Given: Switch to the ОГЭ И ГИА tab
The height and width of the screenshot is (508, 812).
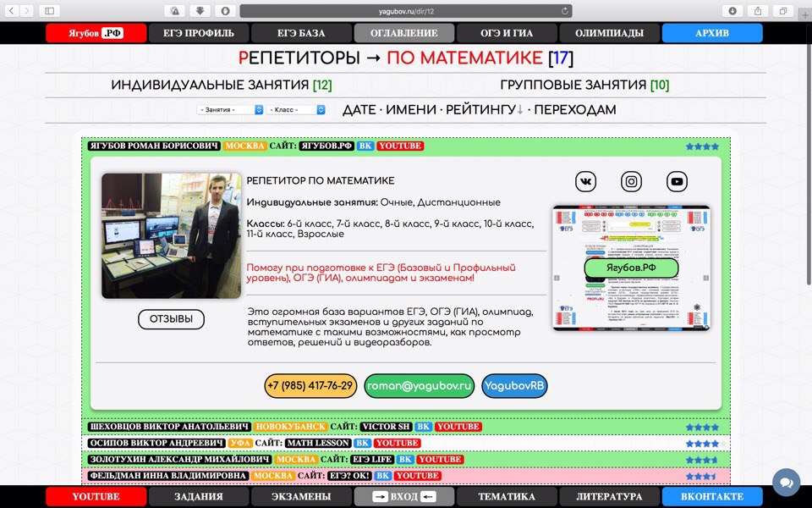Looking at the screenshot, I should (507, 33).
